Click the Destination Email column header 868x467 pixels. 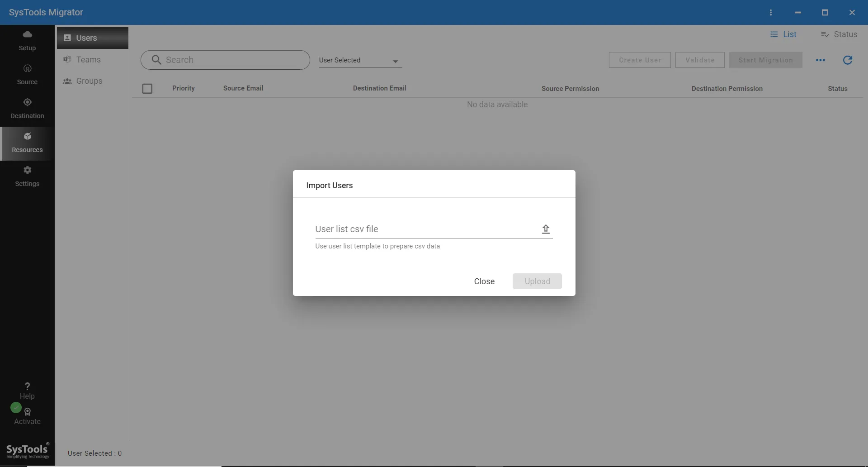point(380,88)
